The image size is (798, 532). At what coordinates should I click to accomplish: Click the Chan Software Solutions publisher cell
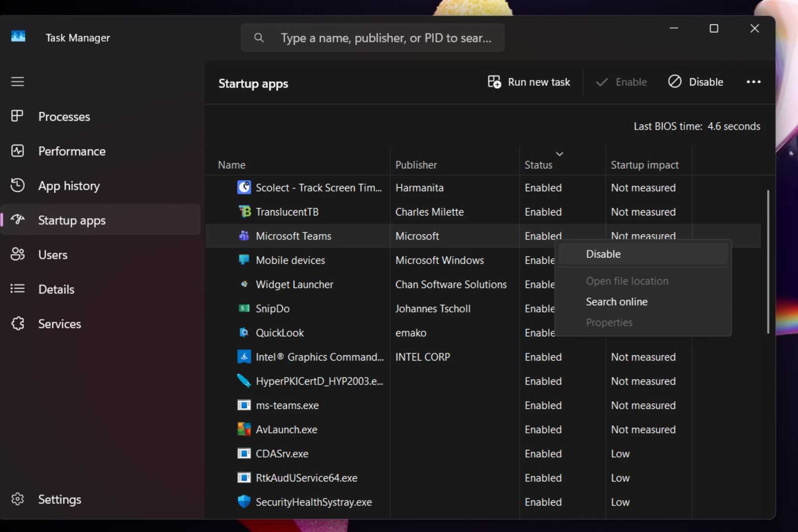coord(451,284)
